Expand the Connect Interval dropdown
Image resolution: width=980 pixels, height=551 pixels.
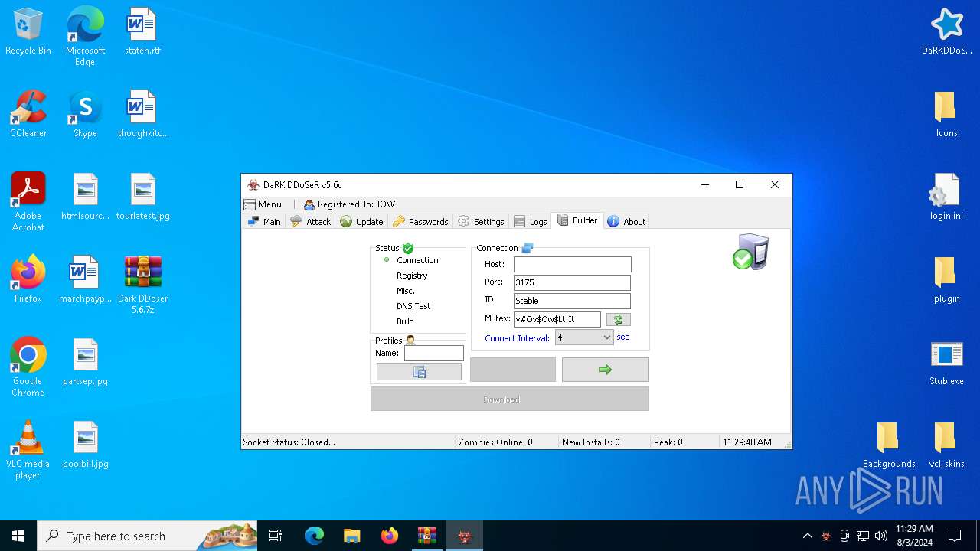(x=584, y=337)
